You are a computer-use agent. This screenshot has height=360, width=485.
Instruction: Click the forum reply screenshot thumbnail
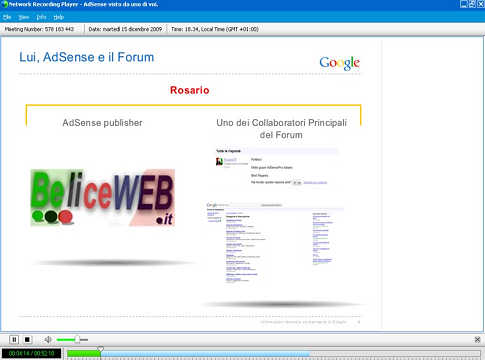coord(277,167)
